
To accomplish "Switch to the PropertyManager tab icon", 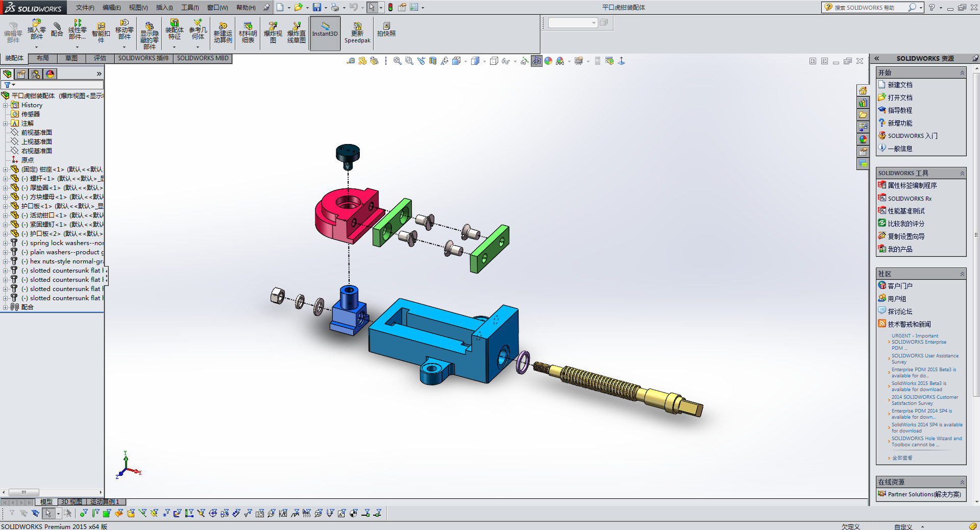I will click(21, 74).
